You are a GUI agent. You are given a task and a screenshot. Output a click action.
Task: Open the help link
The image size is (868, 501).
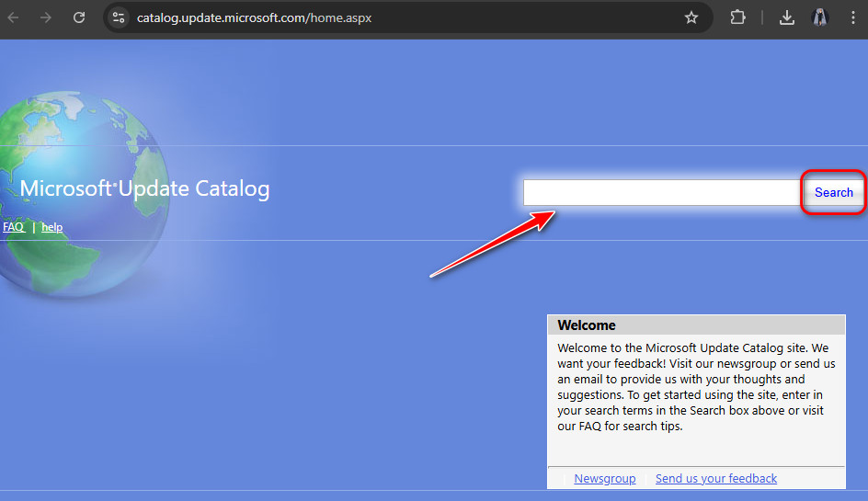52,227
